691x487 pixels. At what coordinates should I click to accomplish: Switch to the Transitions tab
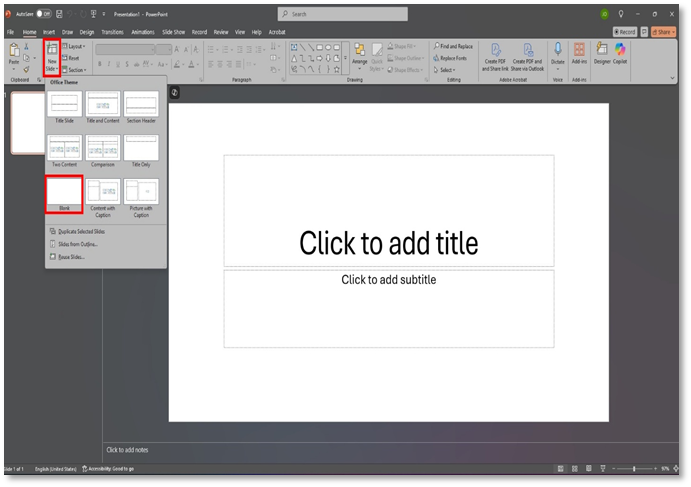[114, 32]
